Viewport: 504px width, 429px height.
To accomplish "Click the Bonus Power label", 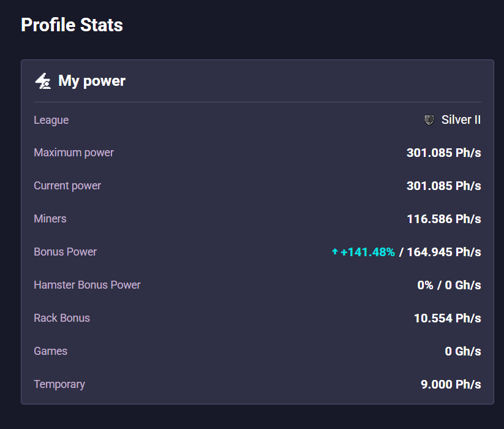I will click(66, 252).
